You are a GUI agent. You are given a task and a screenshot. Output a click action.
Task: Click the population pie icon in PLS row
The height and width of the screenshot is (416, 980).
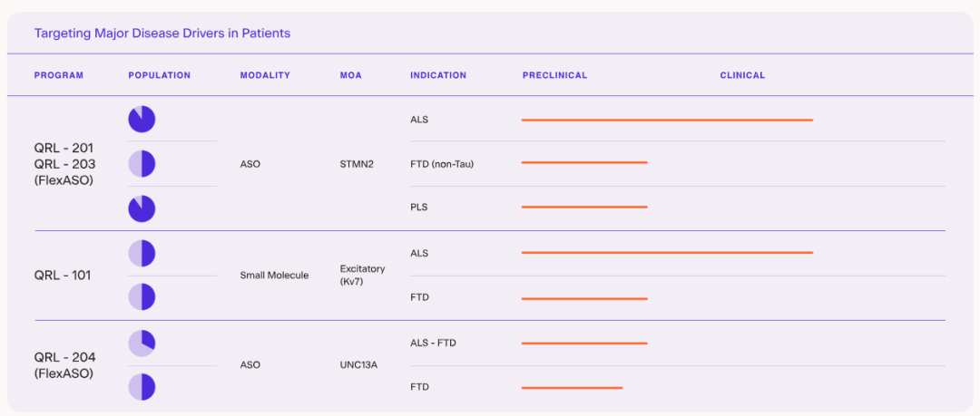pyautogui.click(x=142, y=208)
